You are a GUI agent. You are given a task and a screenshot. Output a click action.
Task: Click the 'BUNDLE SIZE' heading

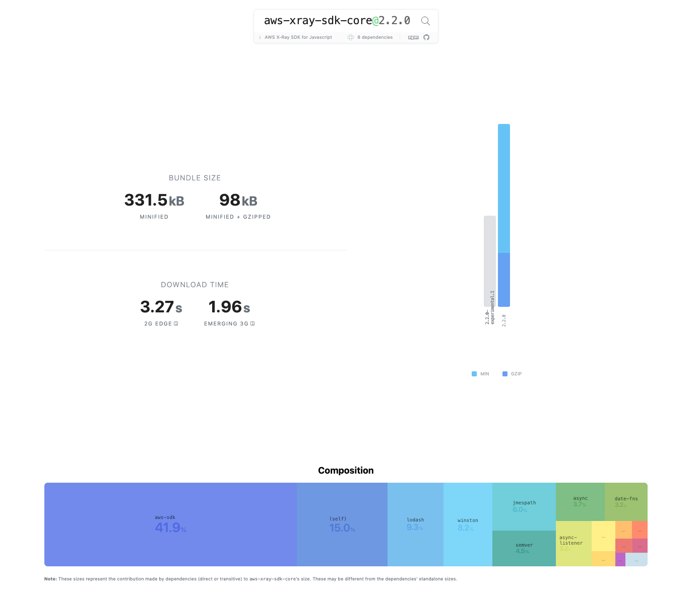195,178
